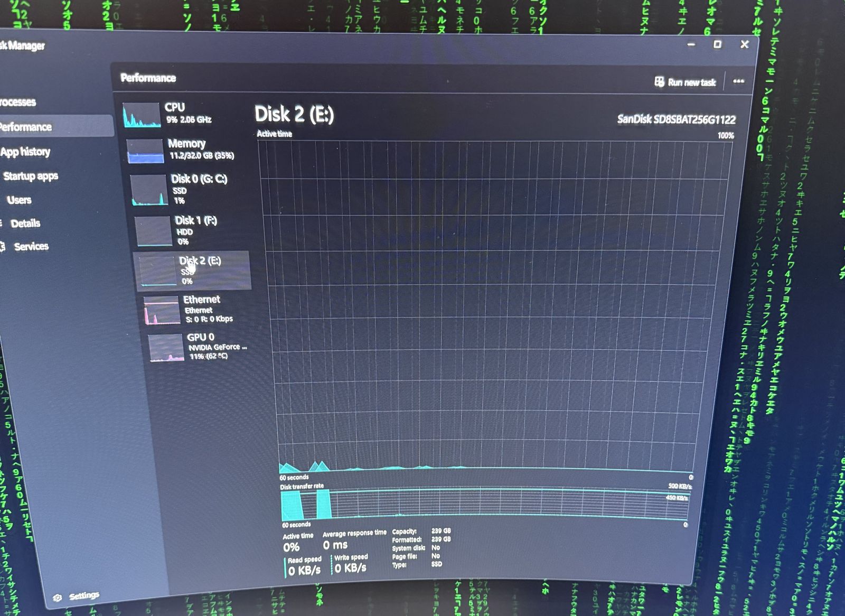This screenshot has width=845, height=616.
Task: Click the Disk transfer rate graph
Action: pos(485,506)
